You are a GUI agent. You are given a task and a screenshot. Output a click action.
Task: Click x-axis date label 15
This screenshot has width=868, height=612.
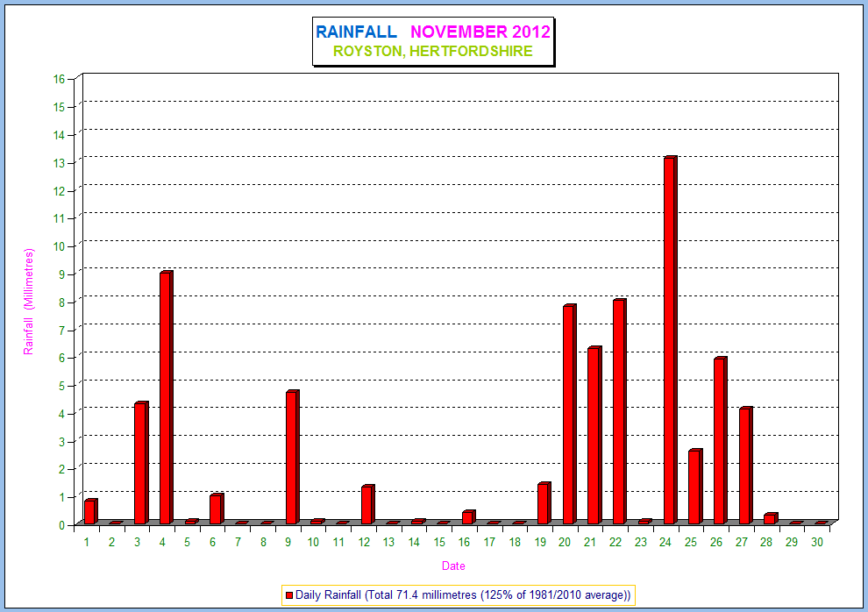(x=439, y=542)
